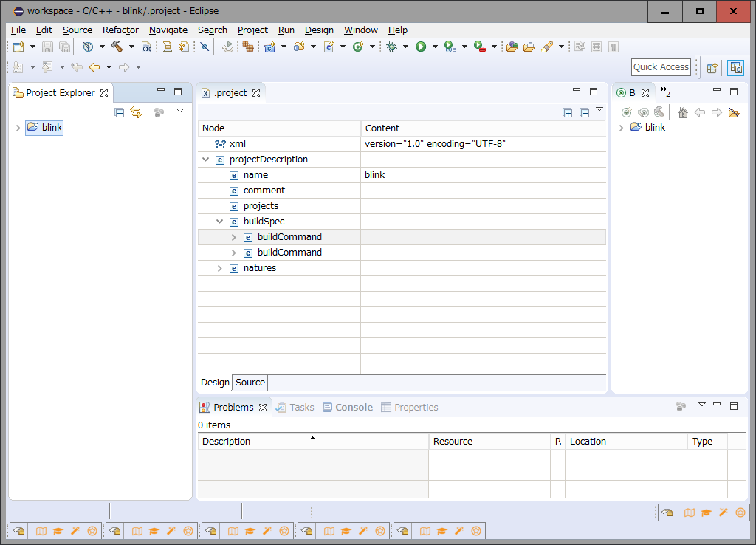
Task: Open the Debug dropdown arrow
Action: [405, 47]
